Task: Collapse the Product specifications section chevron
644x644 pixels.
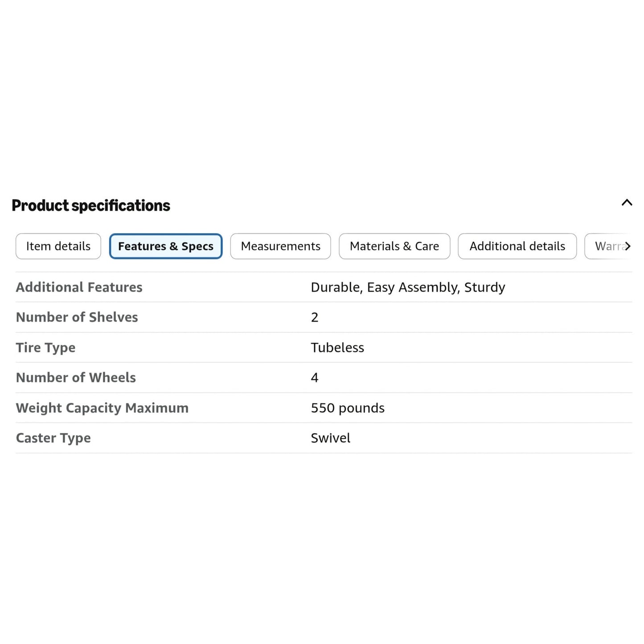Action: click(x=627, y=203)
